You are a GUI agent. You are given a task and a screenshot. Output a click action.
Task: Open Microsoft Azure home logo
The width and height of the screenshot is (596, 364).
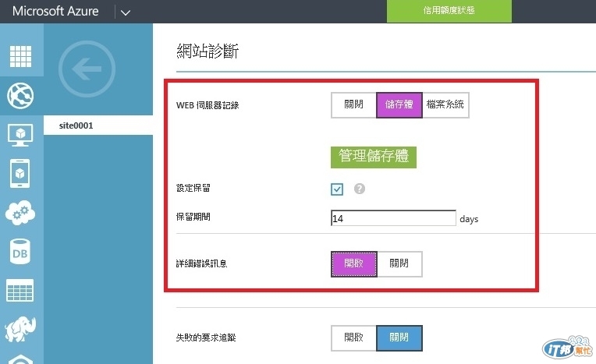pyautogui.click(x=55, y=11)
